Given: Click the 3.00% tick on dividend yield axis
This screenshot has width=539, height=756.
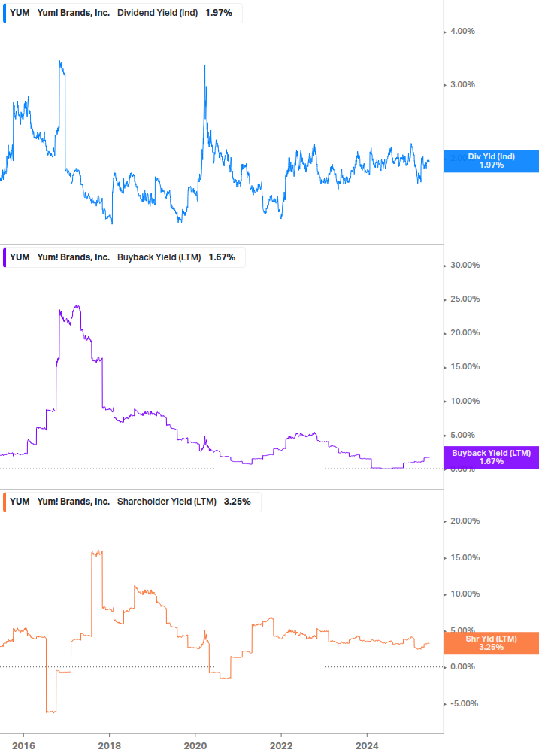Looking at the screenshot, I should coord(462,84).
